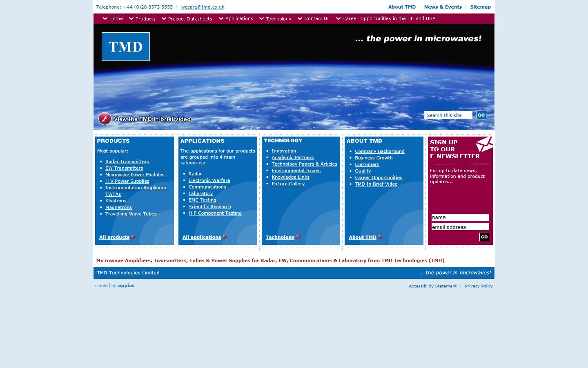Click the newsletter name input field

click(x=460, y=218)
